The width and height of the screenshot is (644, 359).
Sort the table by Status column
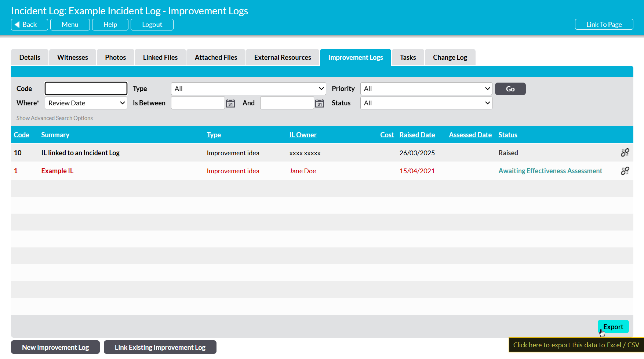(508, 135)
